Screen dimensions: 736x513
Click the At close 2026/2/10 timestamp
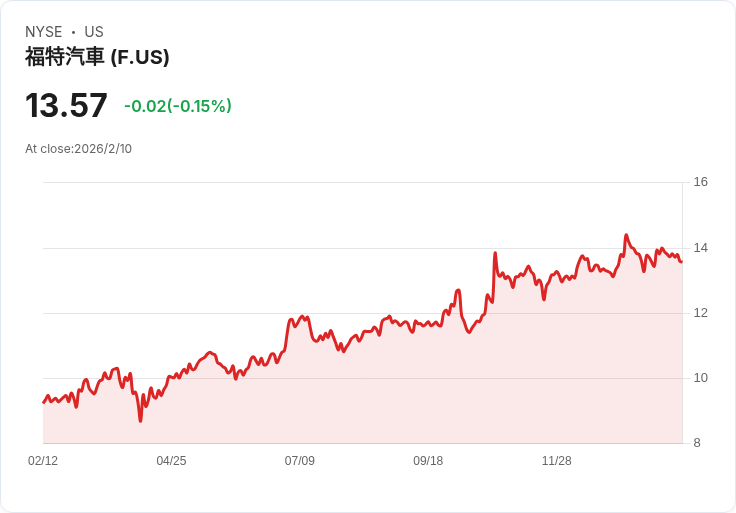(78, 149)
